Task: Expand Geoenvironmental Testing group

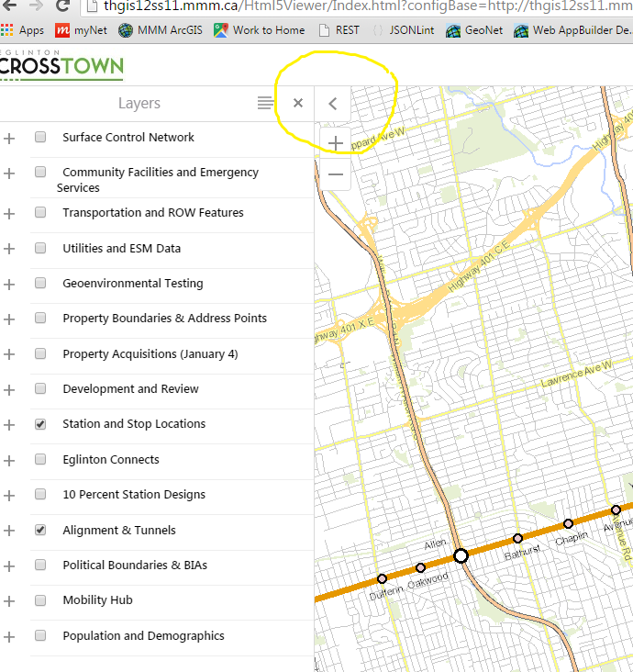Action: 9,285
